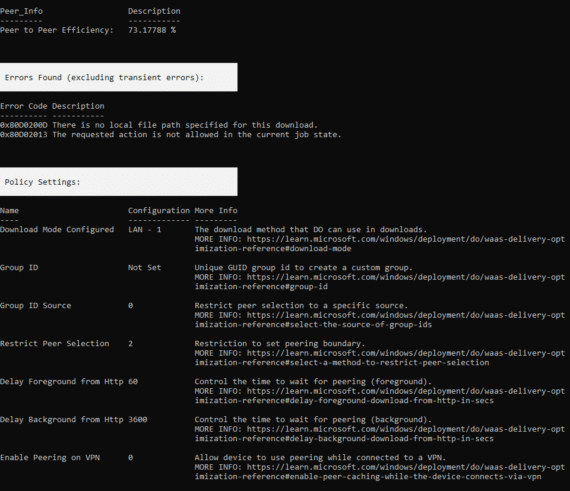Click the Restrict Peer Selection row name
The image size is (570, 491).
coord(55,344)
